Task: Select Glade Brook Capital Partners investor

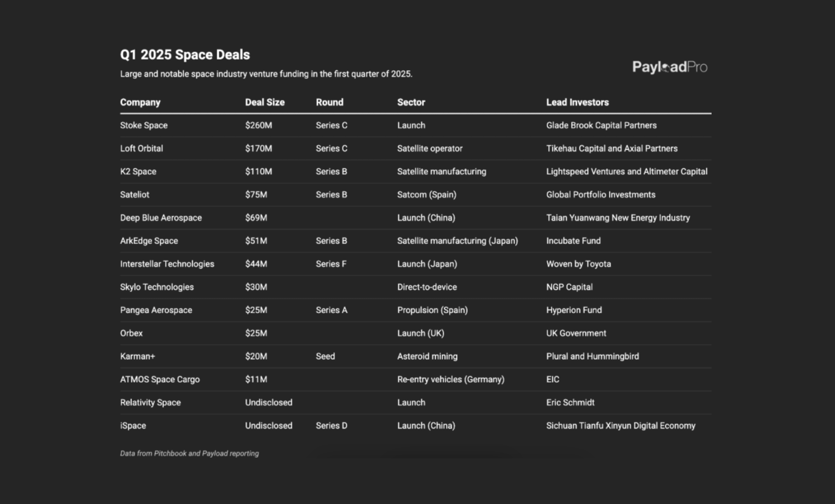Action: tap(601, 125)
